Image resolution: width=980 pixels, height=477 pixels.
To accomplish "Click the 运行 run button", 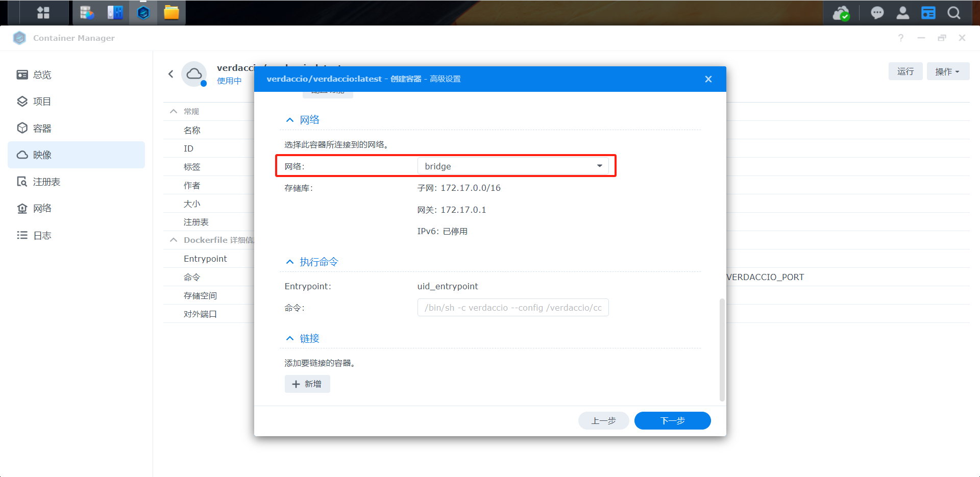I will tap(905, 71).
